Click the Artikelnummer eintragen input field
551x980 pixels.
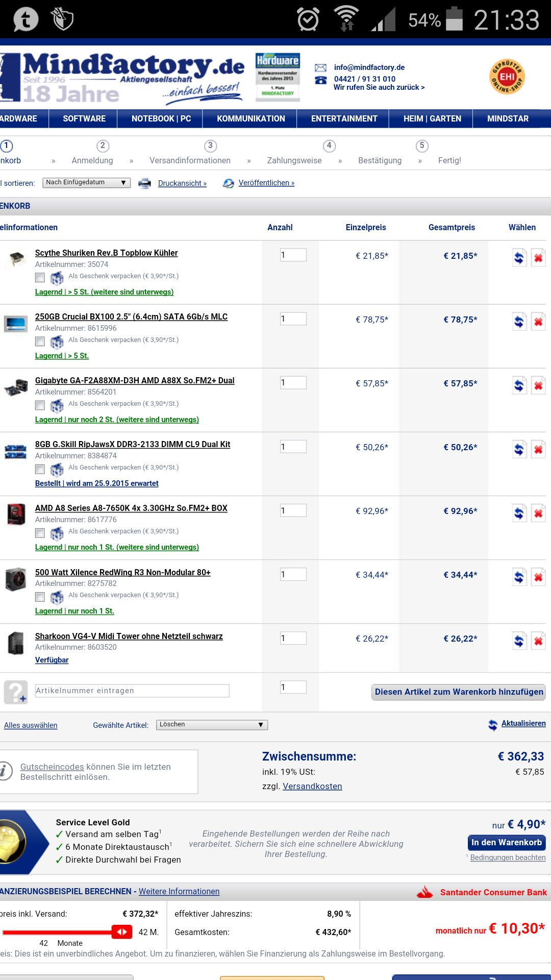coord(132,691)
